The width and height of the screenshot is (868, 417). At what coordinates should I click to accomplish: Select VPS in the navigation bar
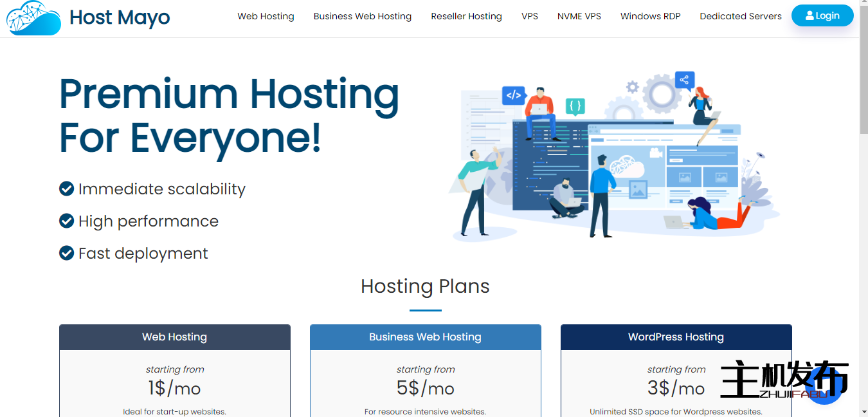pos(529,16)
